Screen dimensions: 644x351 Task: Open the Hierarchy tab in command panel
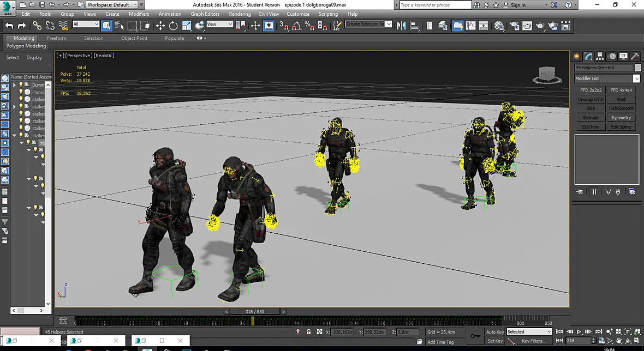click(600, 56)
